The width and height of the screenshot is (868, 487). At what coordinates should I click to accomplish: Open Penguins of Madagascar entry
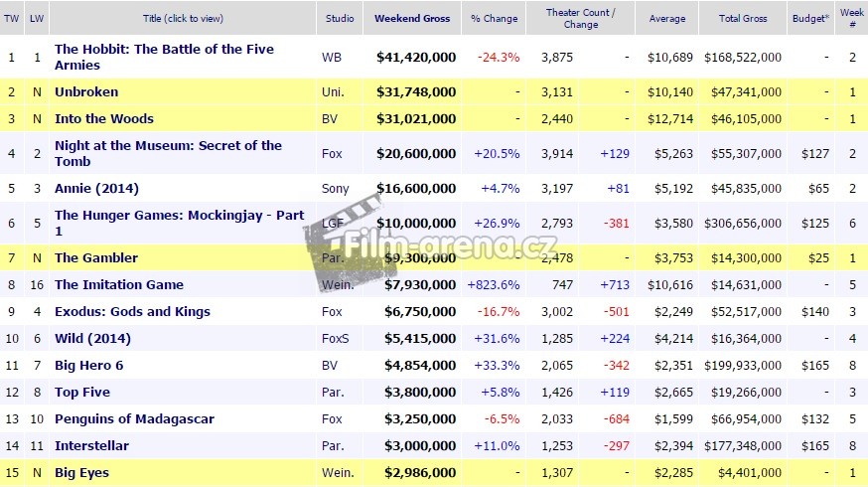[x=134, y=418]
